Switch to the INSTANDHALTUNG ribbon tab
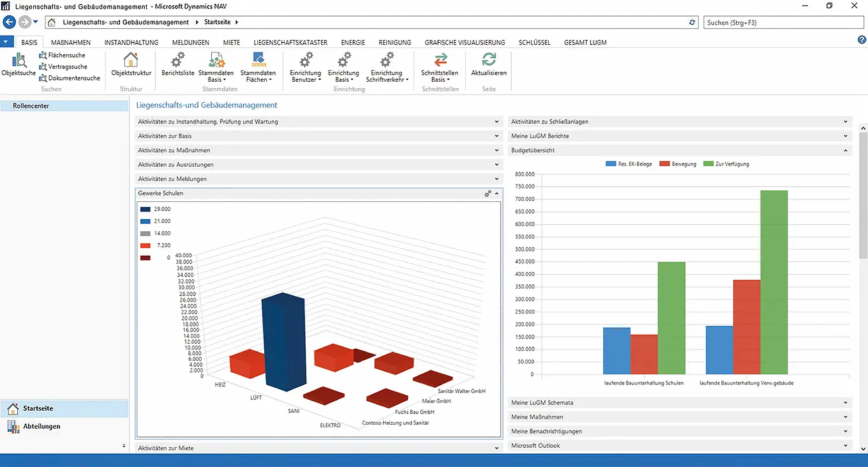 pos(131,43)
